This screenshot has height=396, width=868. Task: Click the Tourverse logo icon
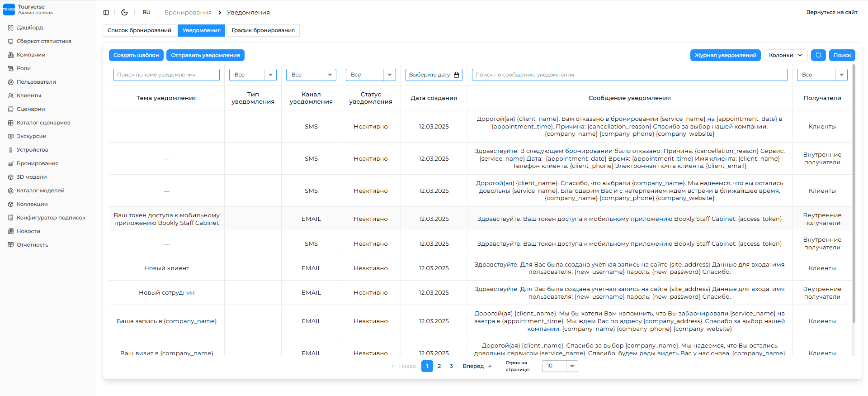(x=9, y=10)
